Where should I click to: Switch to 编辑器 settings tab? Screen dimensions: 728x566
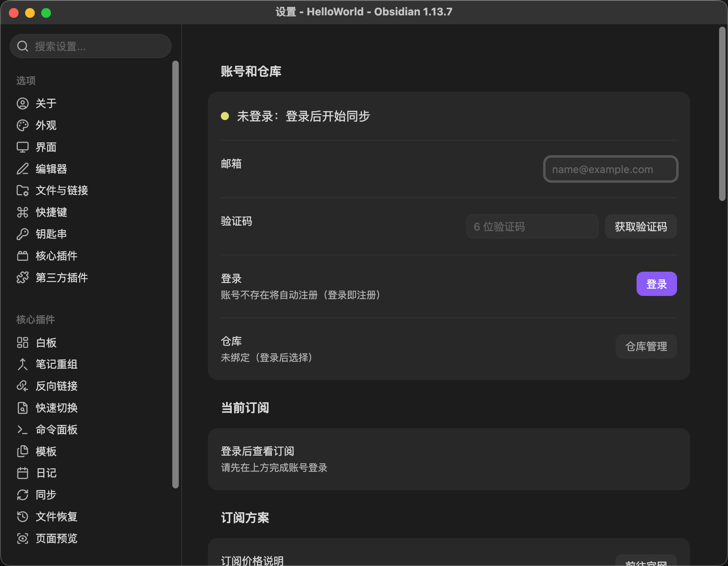(91, 169)
